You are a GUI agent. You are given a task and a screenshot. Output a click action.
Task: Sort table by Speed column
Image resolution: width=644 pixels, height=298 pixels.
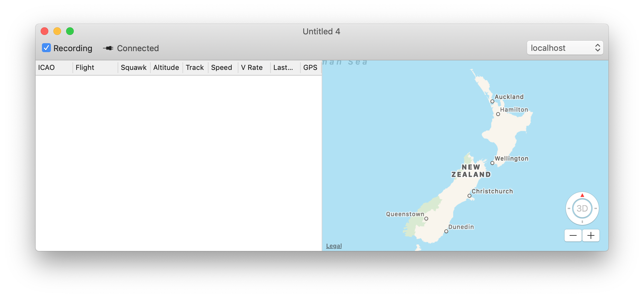click(222, 68)
